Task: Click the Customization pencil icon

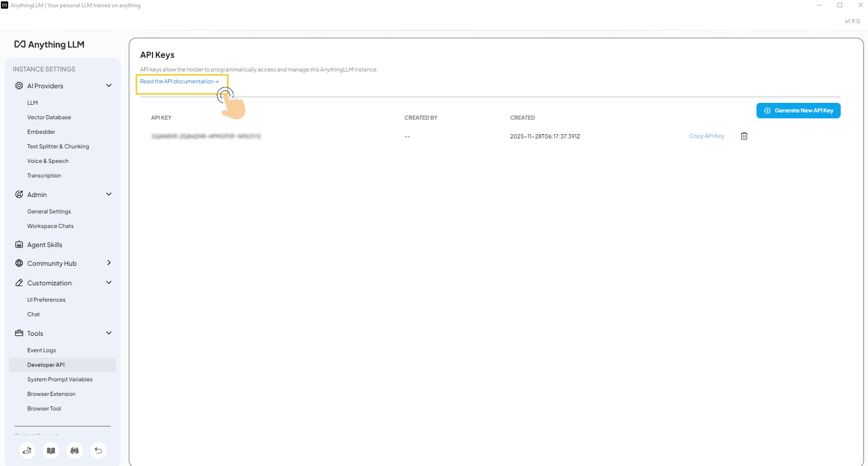Action: 18,283
